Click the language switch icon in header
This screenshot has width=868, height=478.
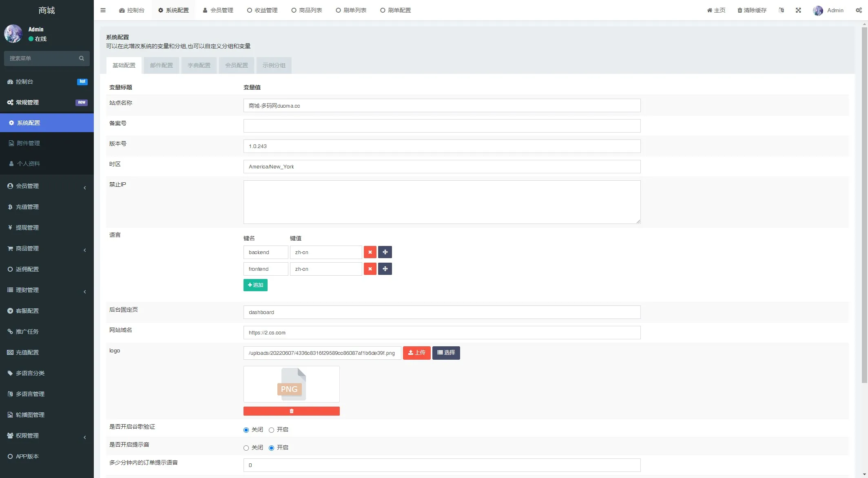781,10
